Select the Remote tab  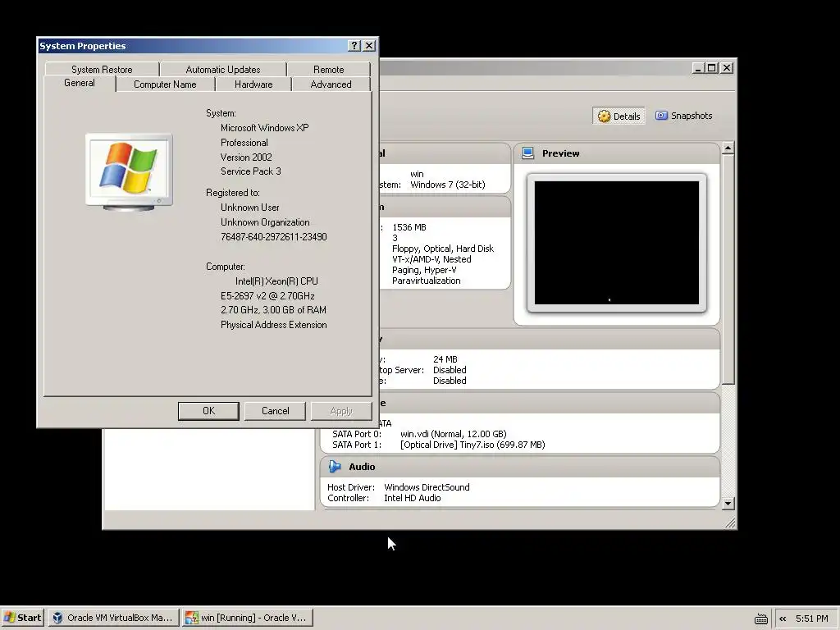click(x=328, y=70)
